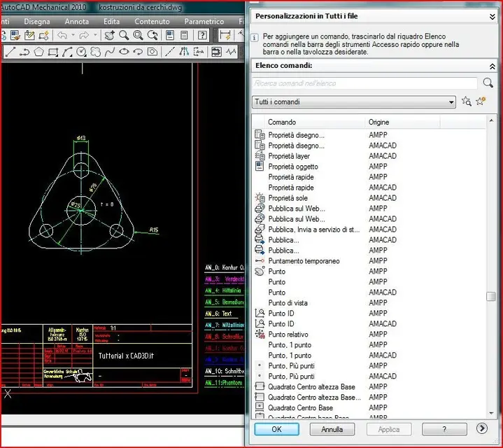Open the Edita menu
This screenshot has width=503, height=448.
point(111,22)
